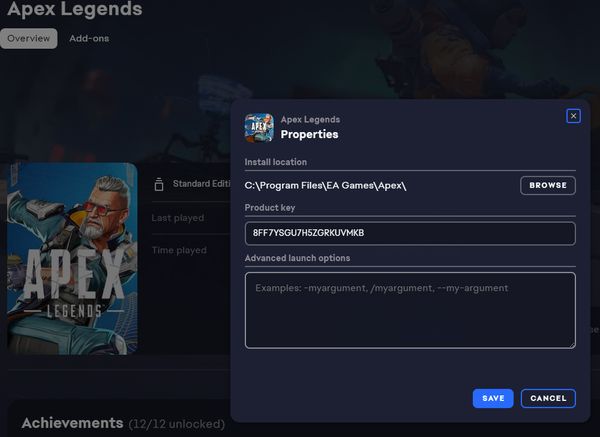Close the Properties dialog with X

[x=573, y=116]
